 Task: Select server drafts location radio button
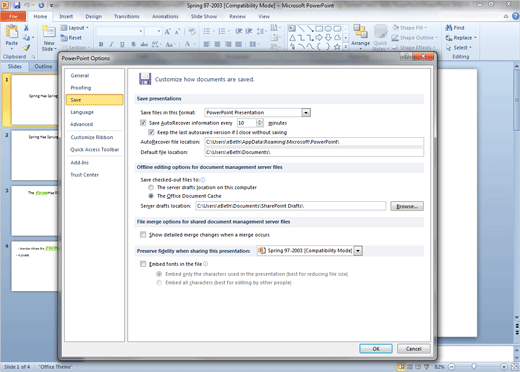151,187
